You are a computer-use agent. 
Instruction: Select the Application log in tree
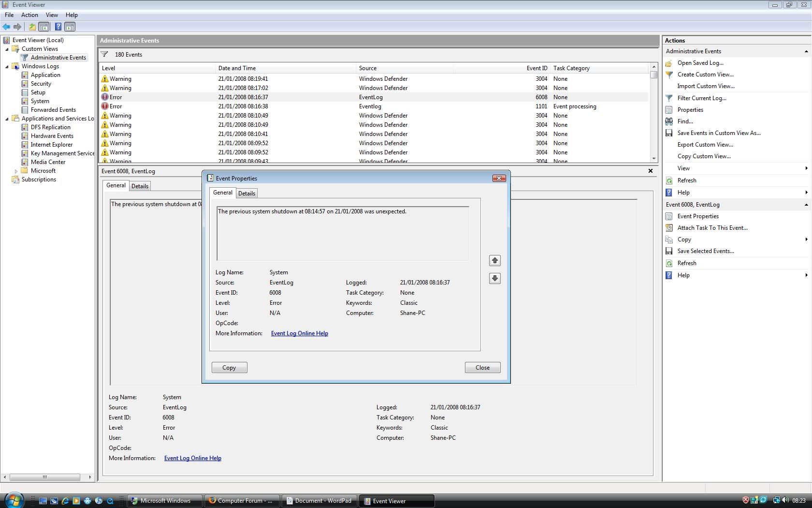[x=45, y=75]
